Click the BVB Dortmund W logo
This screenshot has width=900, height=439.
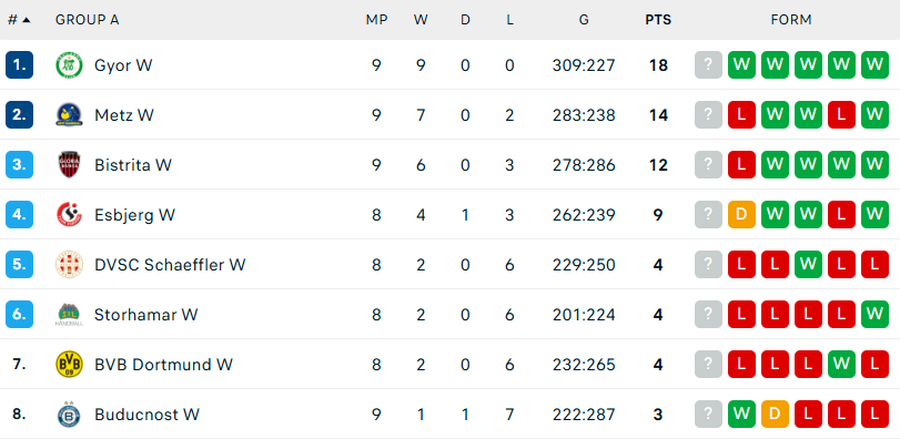[68, 365]
